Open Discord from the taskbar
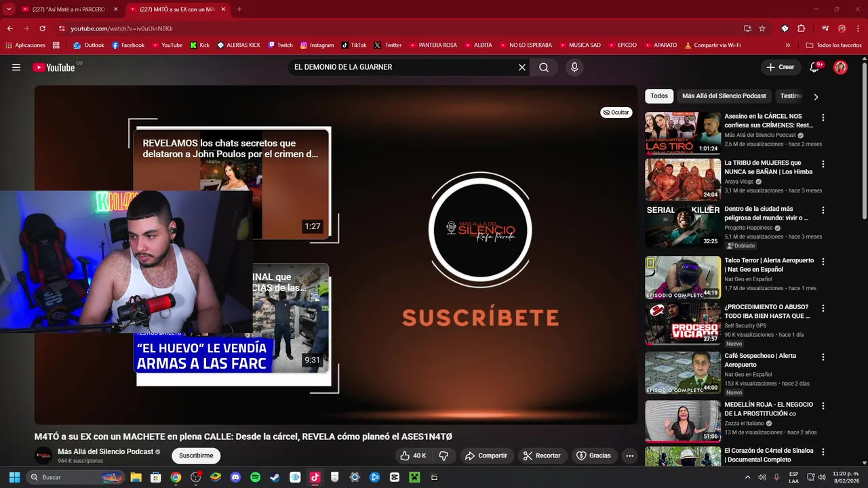 click(235, 477)
